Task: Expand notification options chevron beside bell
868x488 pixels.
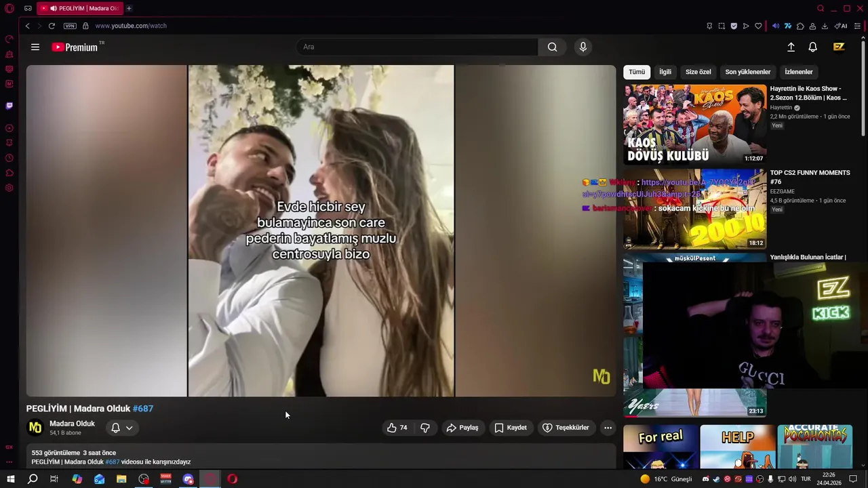Action: (x=129, y=428)
